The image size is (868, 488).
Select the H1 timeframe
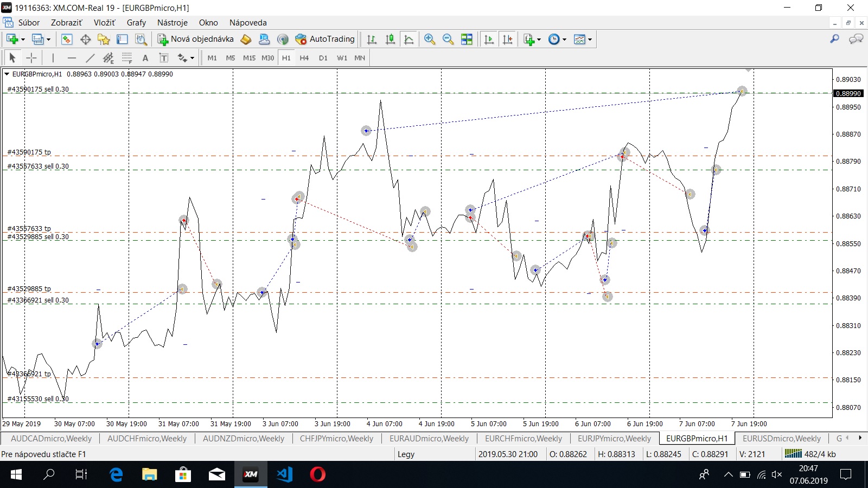pyautogui.click(x=286, y=57)
